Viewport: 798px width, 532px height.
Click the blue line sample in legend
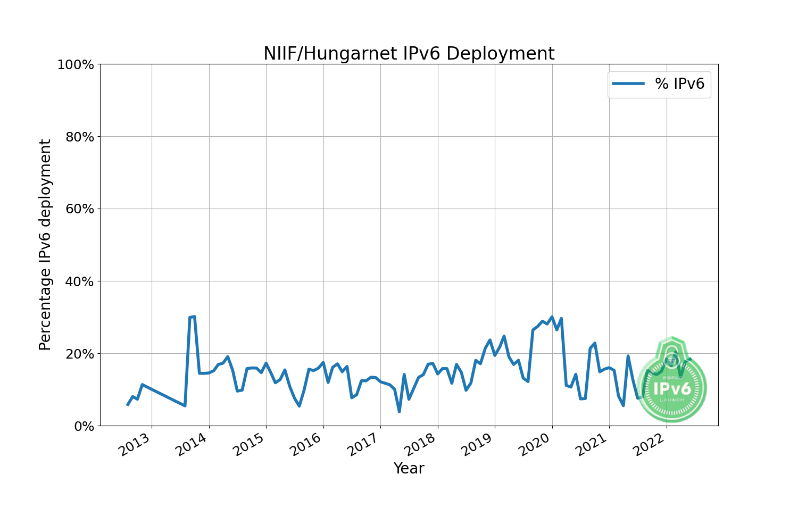click(628, 84)
